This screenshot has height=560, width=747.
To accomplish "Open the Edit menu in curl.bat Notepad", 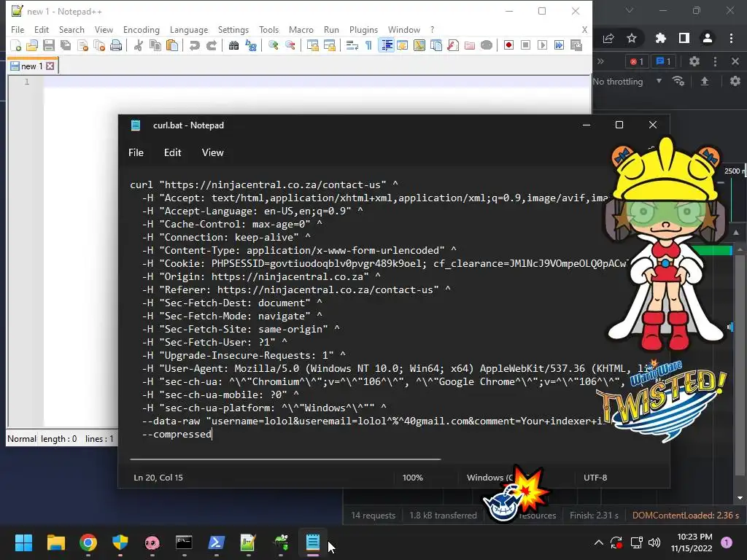I will 172,152.
